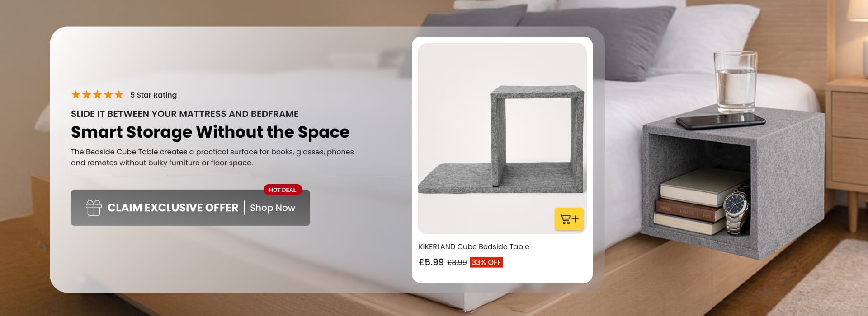The height and width of the screenshot is (316, 868).
Task: Open the KIKERLAND Cube Bedside Table title
Action: [x=474, y=246]
